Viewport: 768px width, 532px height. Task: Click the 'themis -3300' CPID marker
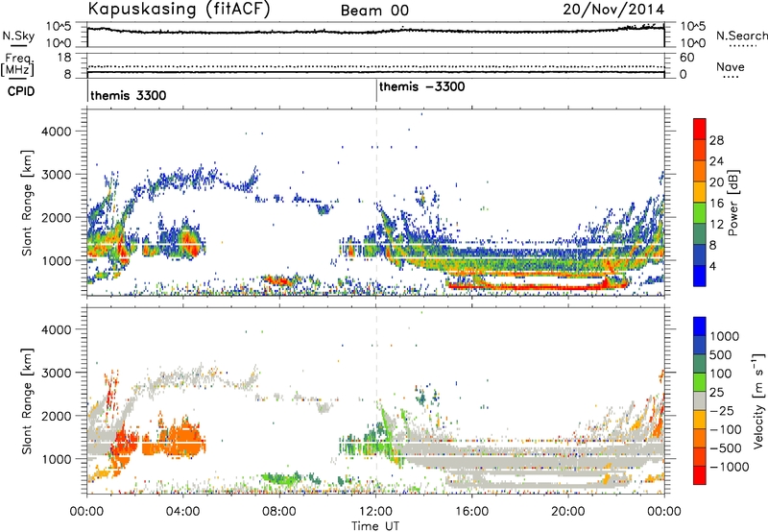pos(421,87)
